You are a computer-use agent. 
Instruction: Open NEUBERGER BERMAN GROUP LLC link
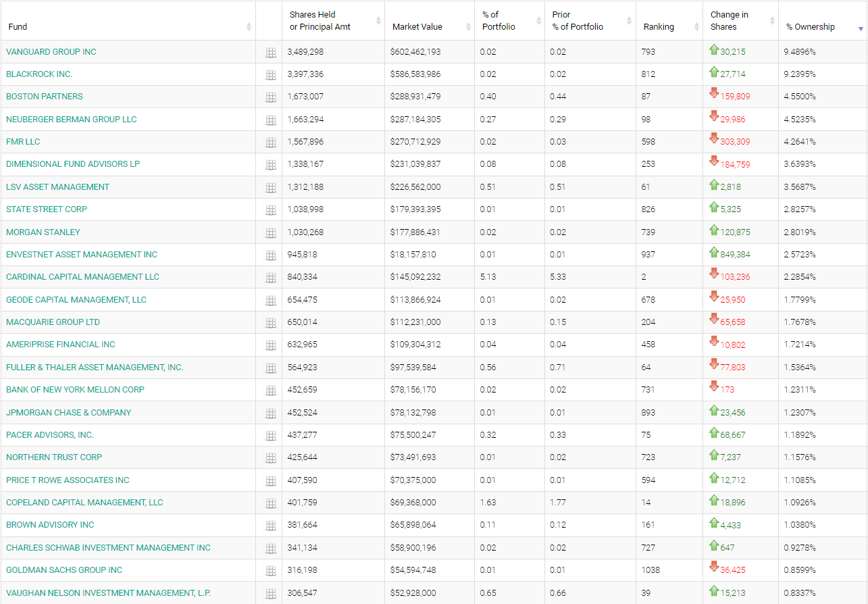tap(72, 120)
